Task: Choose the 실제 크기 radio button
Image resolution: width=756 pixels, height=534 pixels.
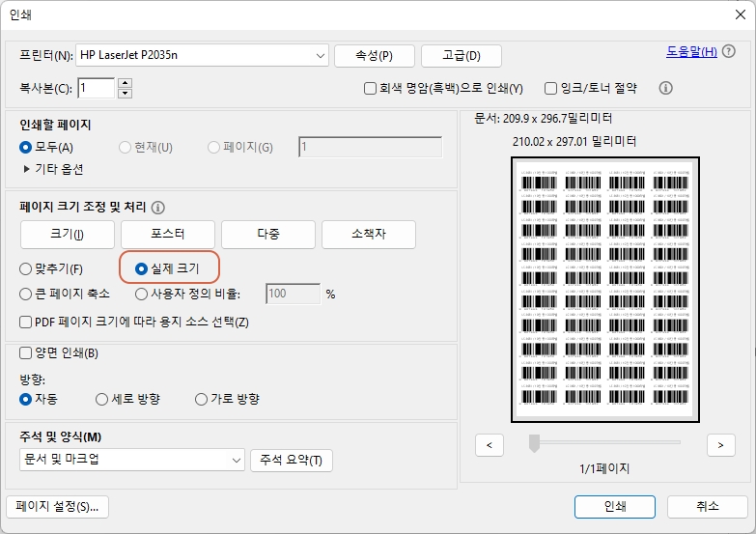Action: [x=141, y=268]
